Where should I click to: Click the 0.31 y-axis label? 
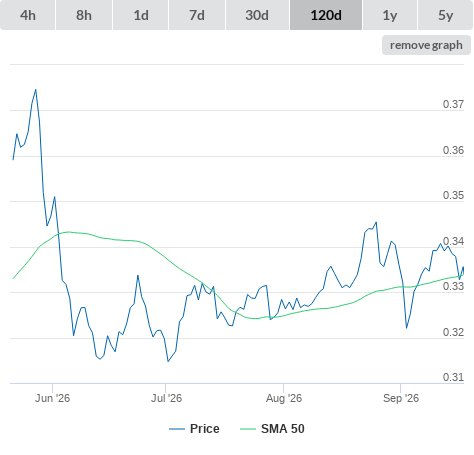coord(453,377)
